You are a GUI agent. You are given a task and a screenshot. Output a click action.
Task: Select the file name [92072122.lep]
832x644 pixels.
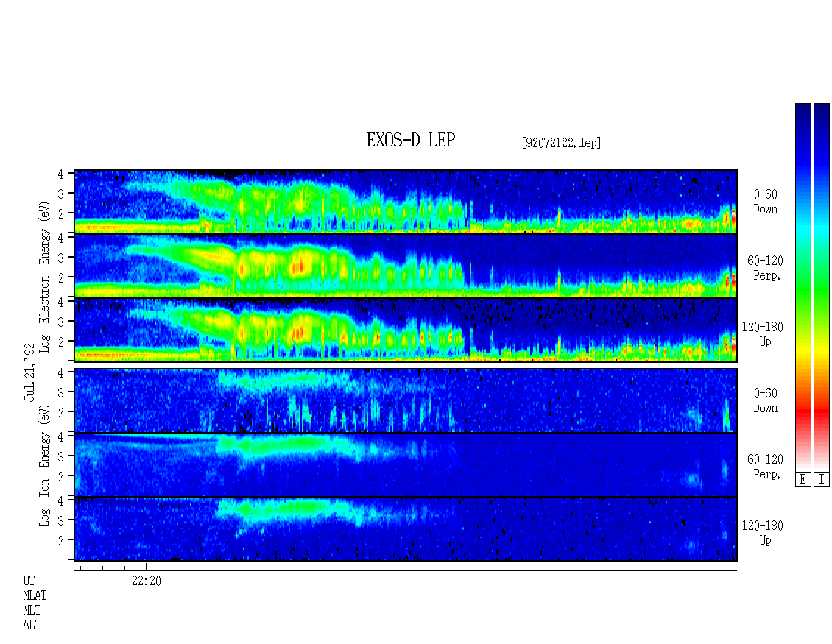(x=561, y=143)
